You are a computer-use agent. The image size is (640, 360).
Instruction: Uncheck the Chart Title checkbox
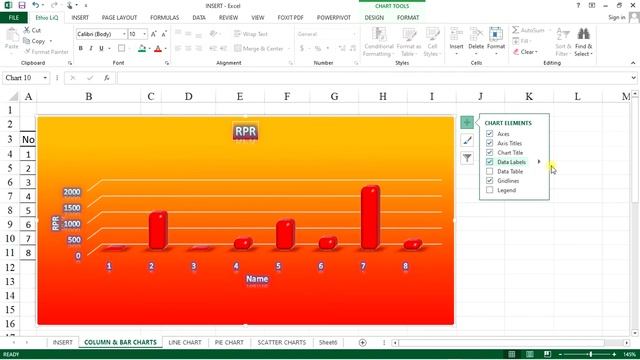(489, 152)
